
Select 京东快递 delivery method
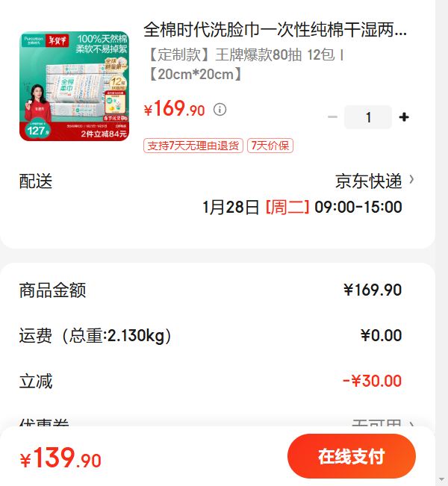[x=368, y=181]
